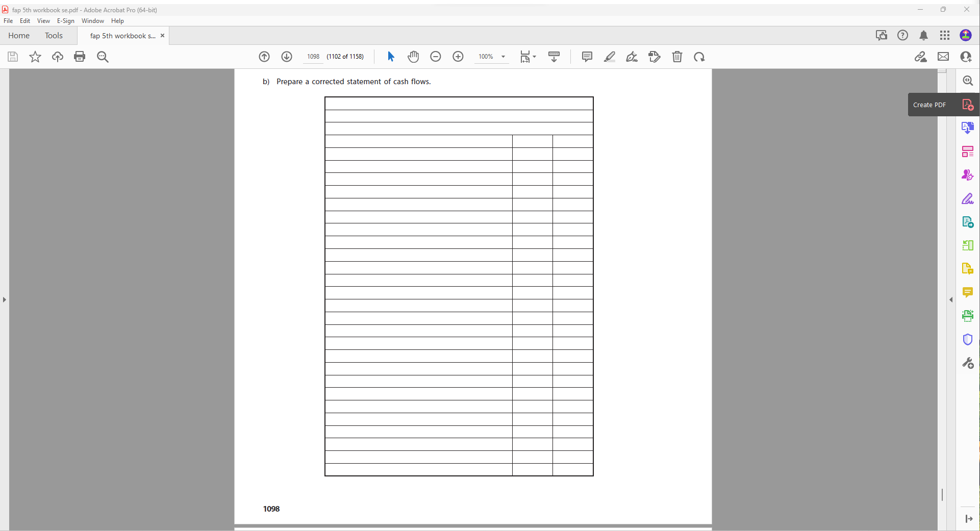Open the help question mark
This screenshot has width=980, height=531.
coord(903,35)
